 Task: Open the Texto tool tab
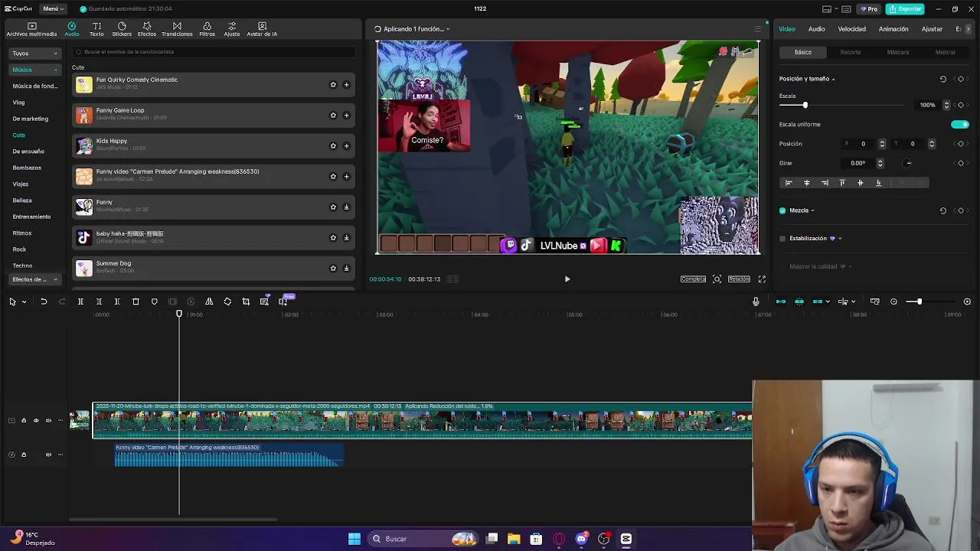(96, 29)
